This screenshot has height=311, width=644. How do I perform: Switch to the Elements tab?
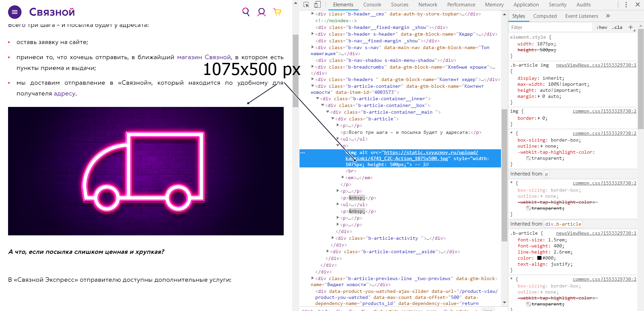click(343, 5)
